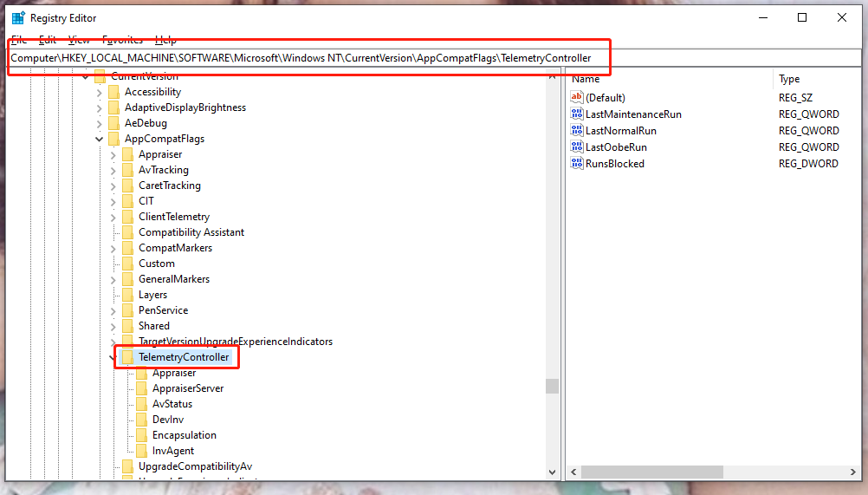This screenshot has width=868, height=495.
Task: Click the values pane horizontal scrollbar thumb
Action: point(652,472)
